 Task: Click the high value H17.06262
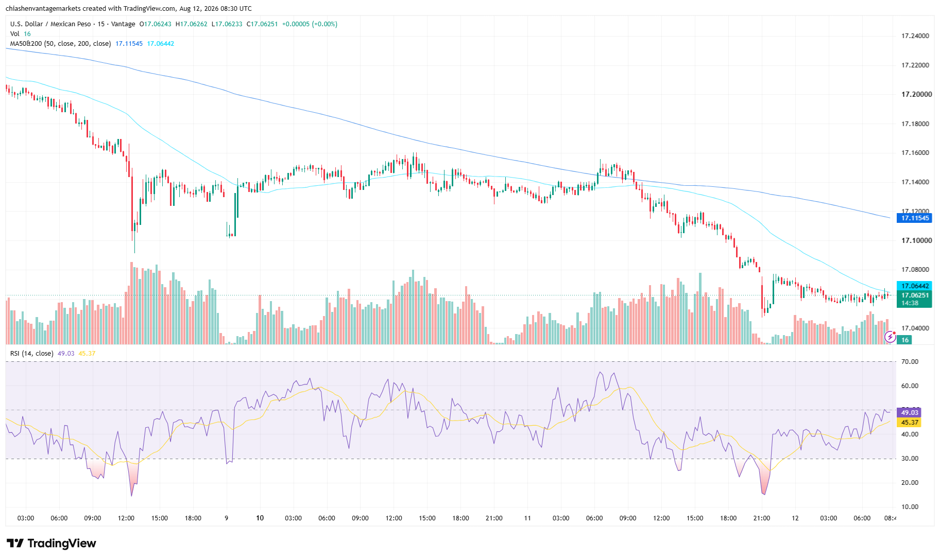[x=191, y=24]
